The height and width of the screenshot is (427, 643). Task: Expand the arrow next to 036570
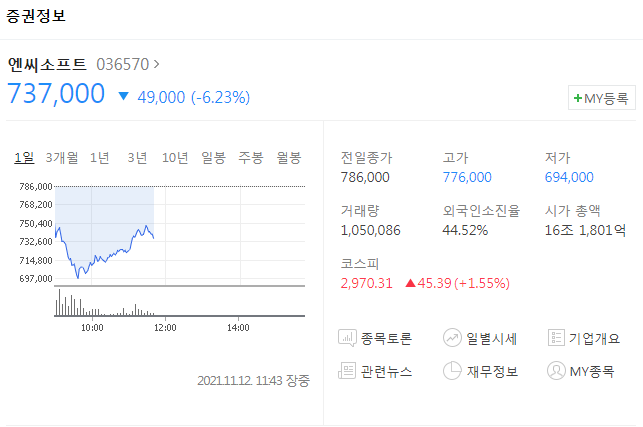pos(156,64)
